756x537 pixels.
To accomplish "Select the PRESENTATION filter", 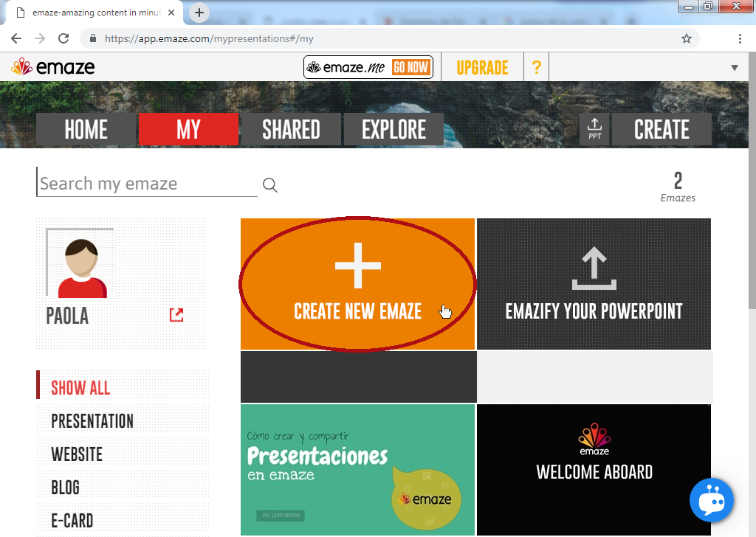I will 92,421.
